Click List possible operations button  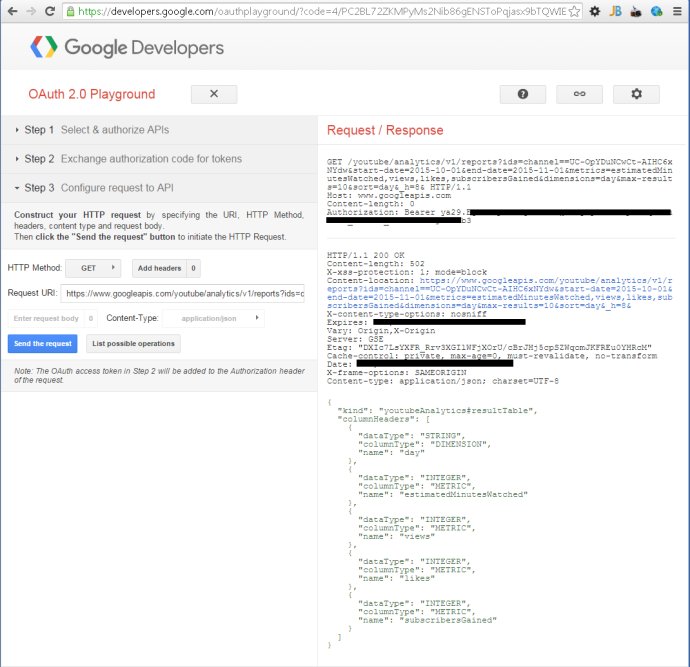pos(133,344)
